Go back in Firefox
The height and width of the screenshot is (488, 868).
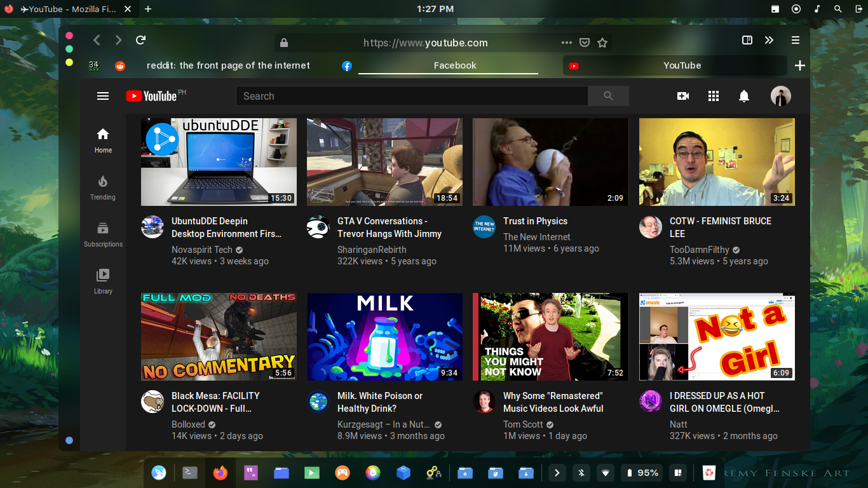tap(97, 40)
